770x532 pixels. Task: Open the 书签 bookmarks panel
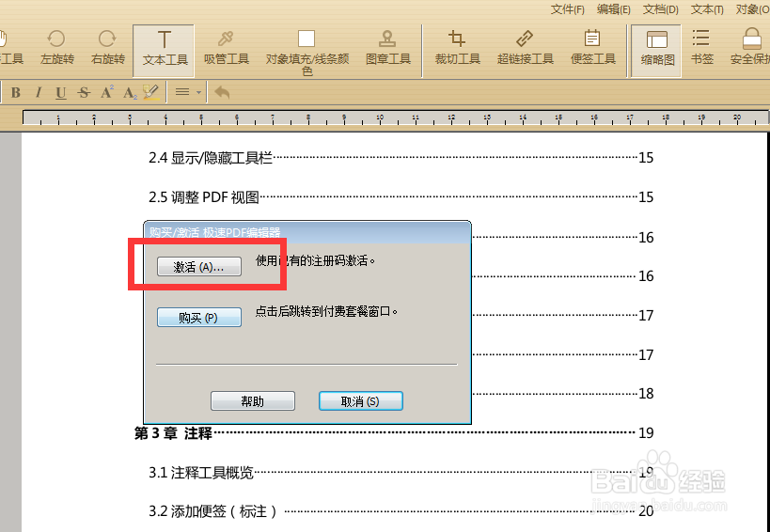pos(701,48)
